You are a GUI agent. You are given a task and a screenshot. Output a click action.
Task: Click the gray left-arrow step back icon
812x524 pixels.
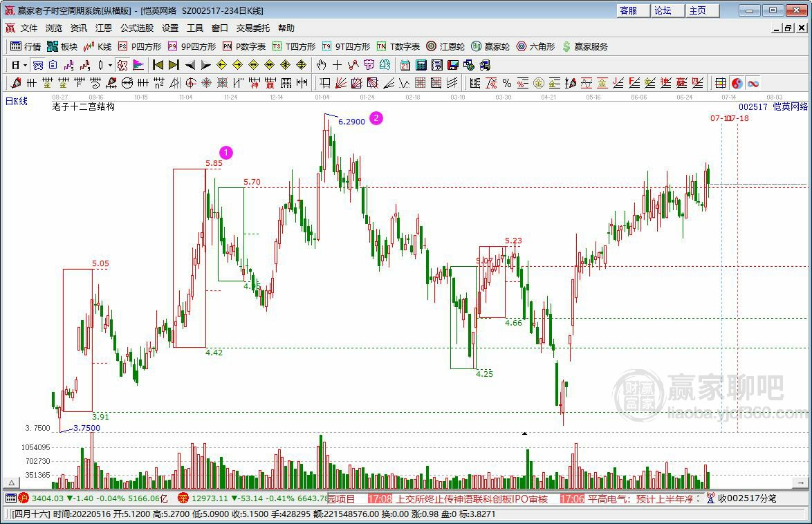[x=190, y=65]
